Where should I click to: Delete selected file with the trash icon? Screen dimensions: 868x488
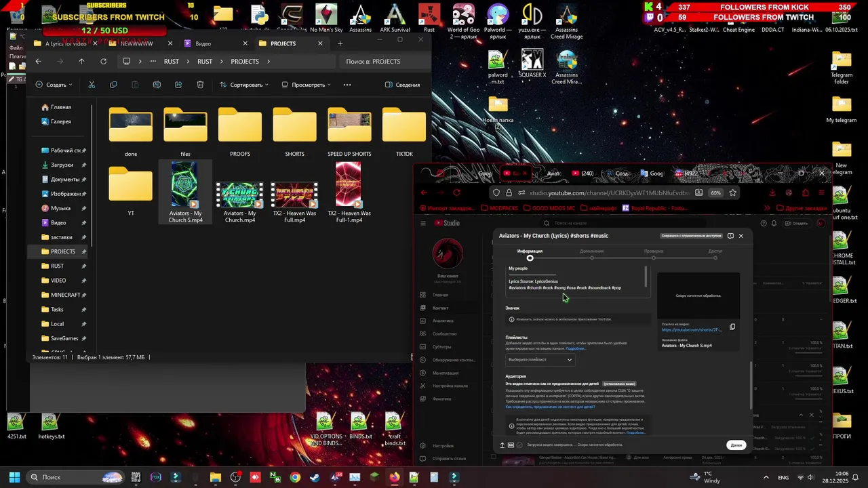(x=200, y=85)
